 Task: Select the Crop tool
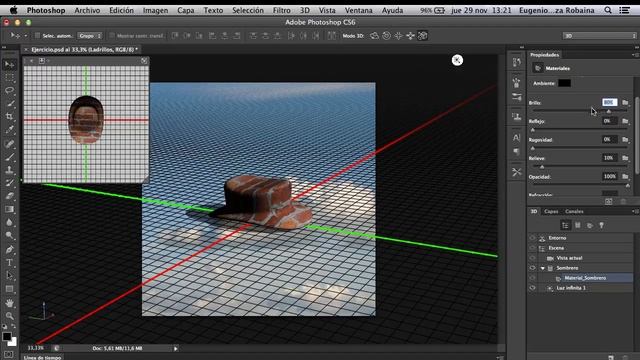point(9,117)
